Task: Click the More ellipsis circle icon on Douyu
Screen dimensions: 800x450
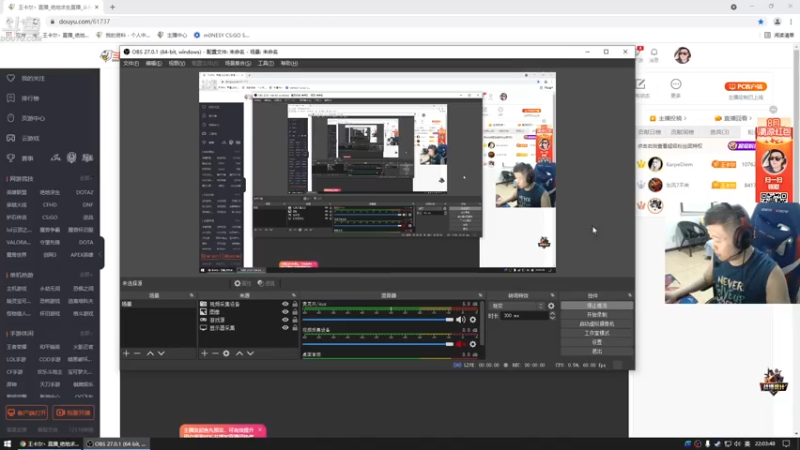Action: (x=676, y=84)
